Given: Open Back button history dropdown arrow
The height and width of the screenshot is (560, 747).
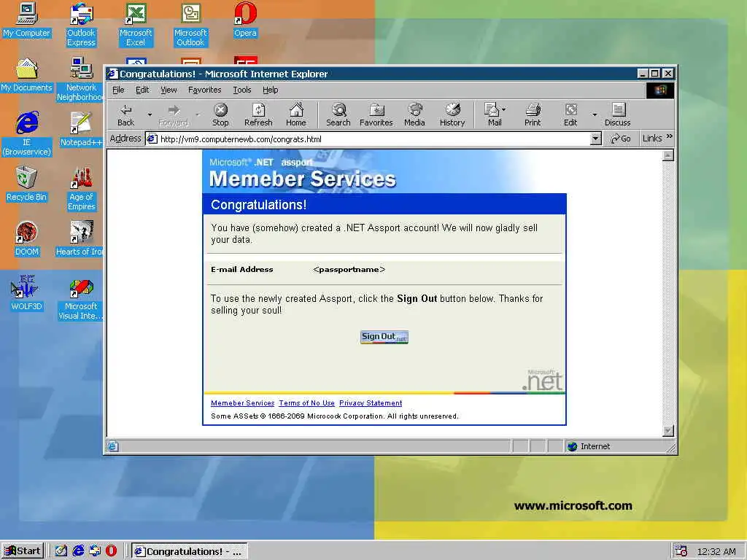Looking at the screenshot, I should click(x=150, y=114).
